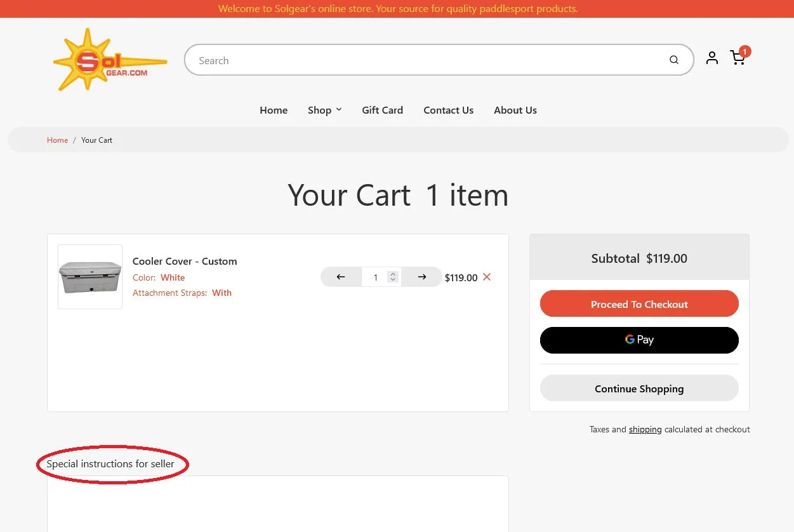
Task: Open the shopping cart icon
Action: [738, 58]
